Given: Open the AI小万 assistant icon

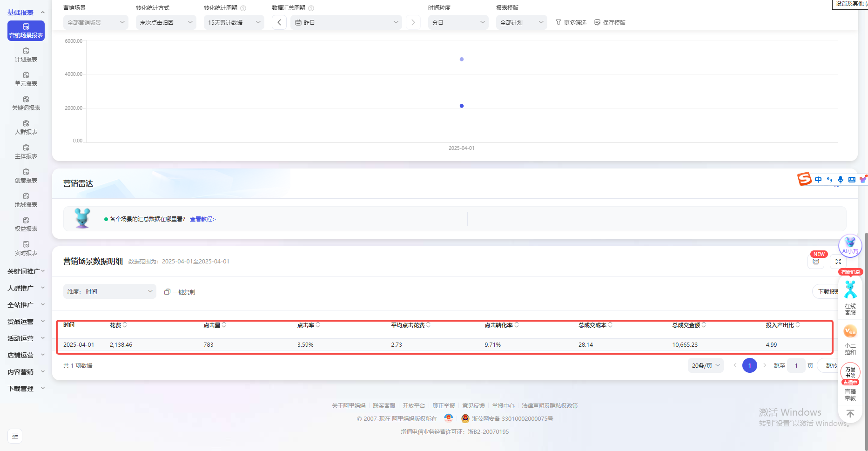Looking at the screenshot, I should tap(850, 245).
